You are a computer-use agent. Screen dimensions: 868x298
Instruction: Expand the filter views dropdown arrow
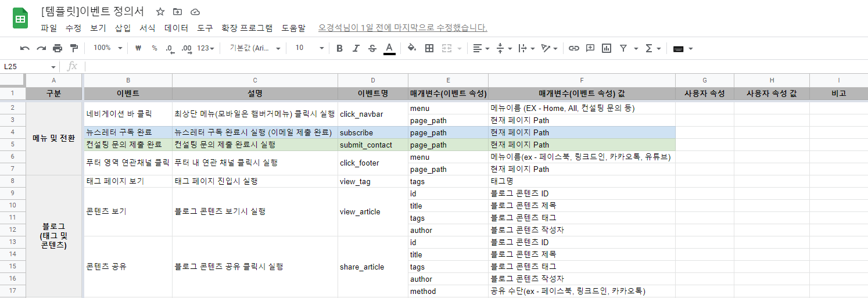636,49
